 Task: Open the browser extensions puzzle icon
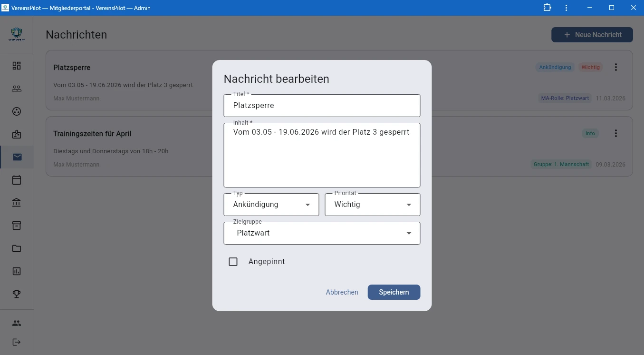coord(547,8)
